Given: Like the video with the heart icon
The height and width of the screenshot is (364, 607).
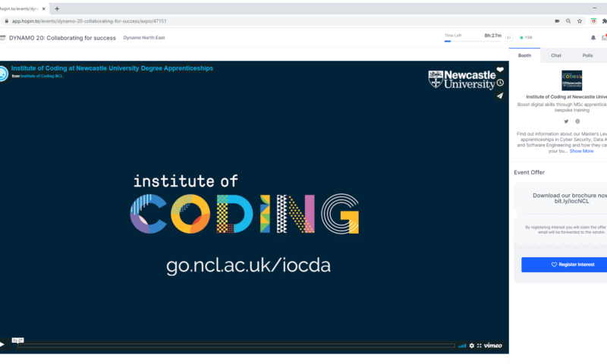Looking at the screenshot, I should pyautogui.click(x=500, y=70).
